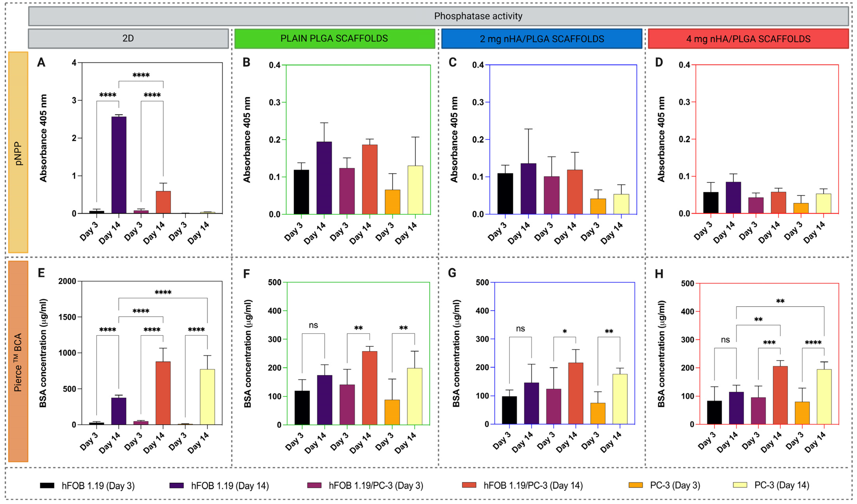Click the panel B letter label
The height and width of the screenshot is (504, 857).
(x=247, y=63)
